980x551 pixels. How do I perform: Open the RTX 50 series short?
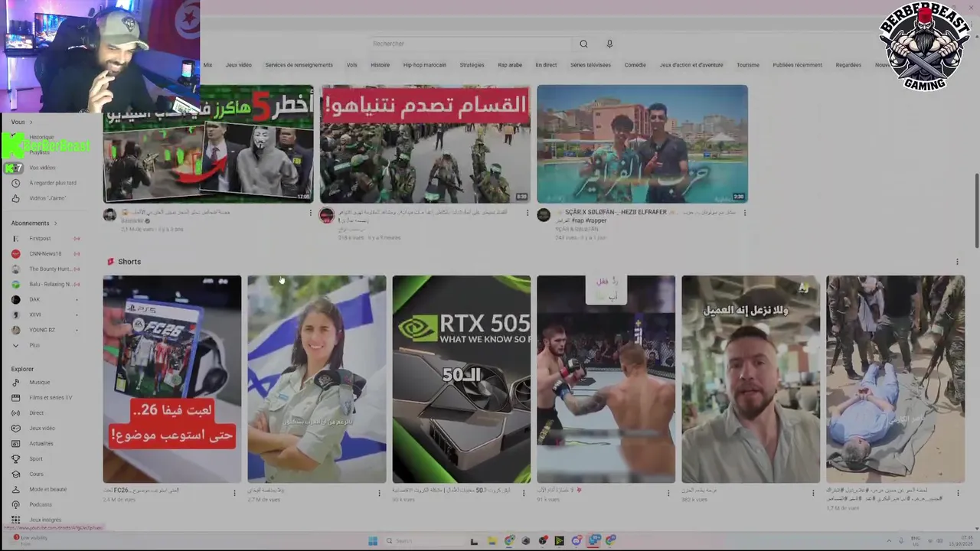pyautogui.click(x=461, y=380)
